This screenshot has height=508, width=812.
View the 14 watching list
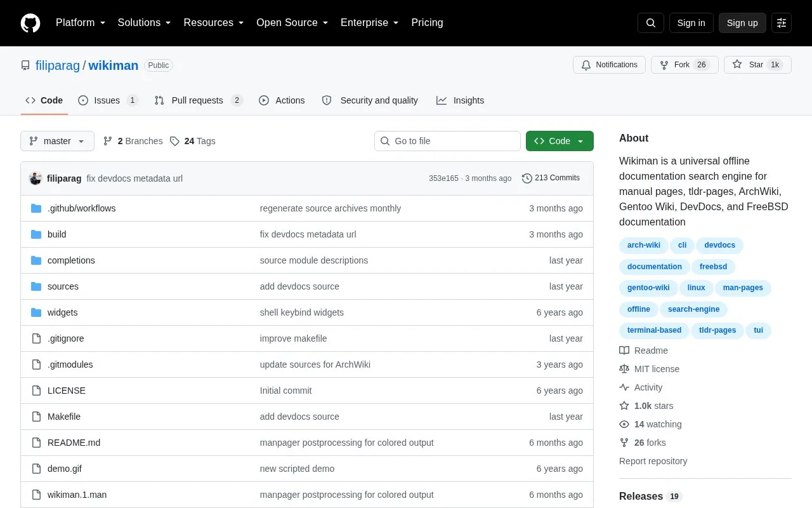[650, 424]
